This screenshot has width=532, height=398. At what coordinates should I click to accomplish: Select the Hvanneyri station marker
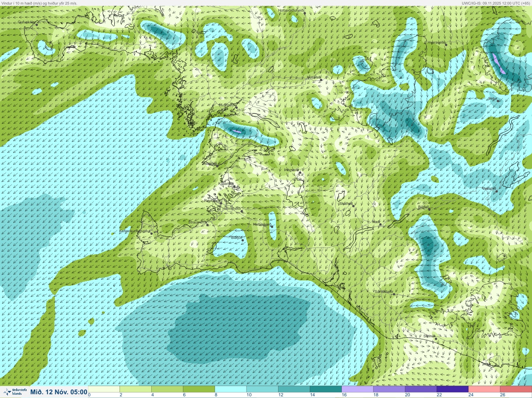point(236,107)
